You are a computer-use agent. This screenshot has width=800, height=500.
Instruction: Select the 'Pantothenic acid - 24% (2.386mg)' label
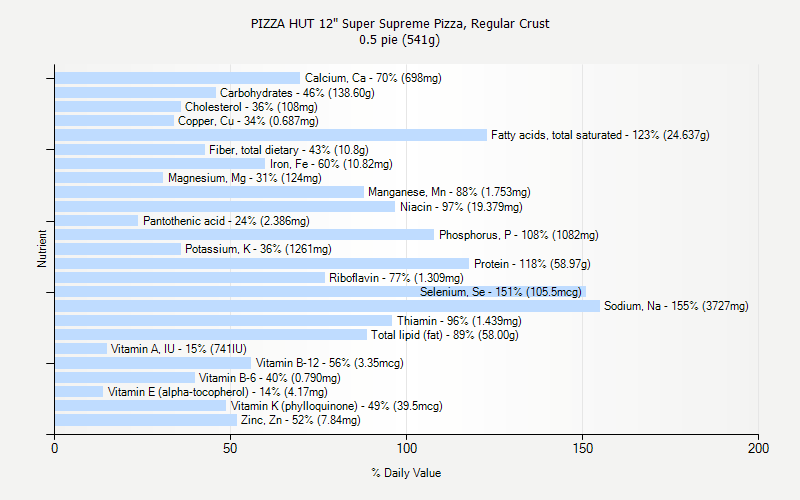point(226,221)
